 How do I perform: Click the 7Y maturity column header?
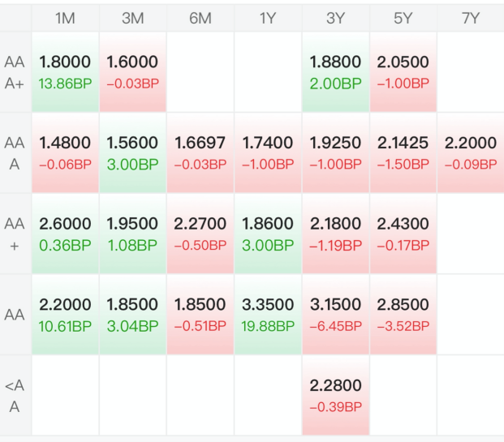coord(471,18)
